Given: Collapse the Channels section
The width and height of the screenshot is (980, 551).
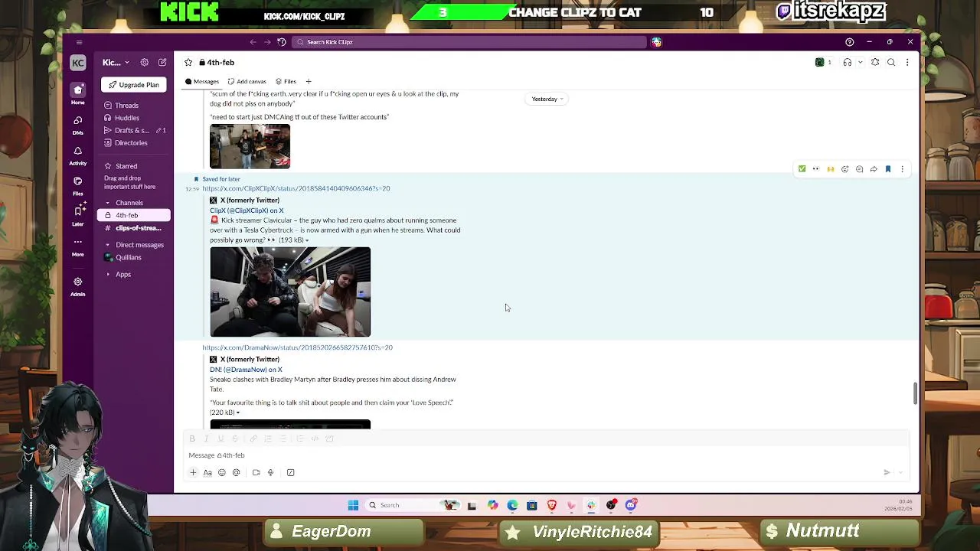Looking at the screenshot, I should tap(108, 203).
